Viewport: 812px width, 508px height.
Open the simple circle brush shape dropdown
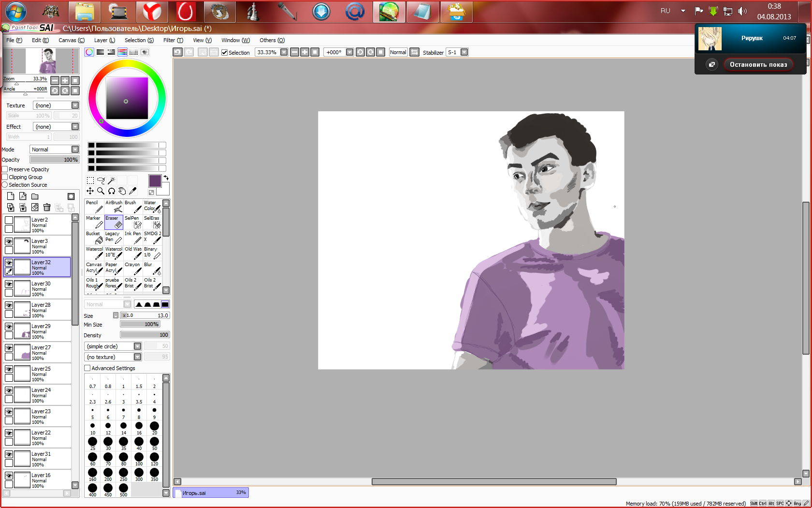(x=113, y=346)
